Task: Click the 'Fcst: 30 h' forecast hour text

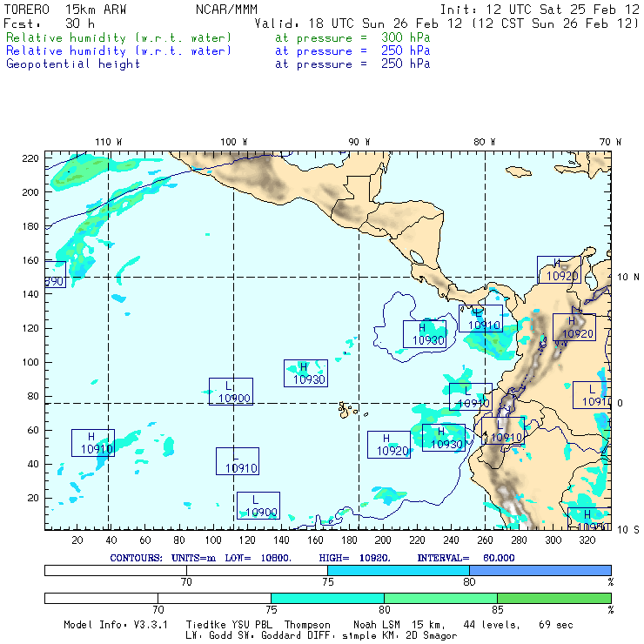Action: (49, 23)
